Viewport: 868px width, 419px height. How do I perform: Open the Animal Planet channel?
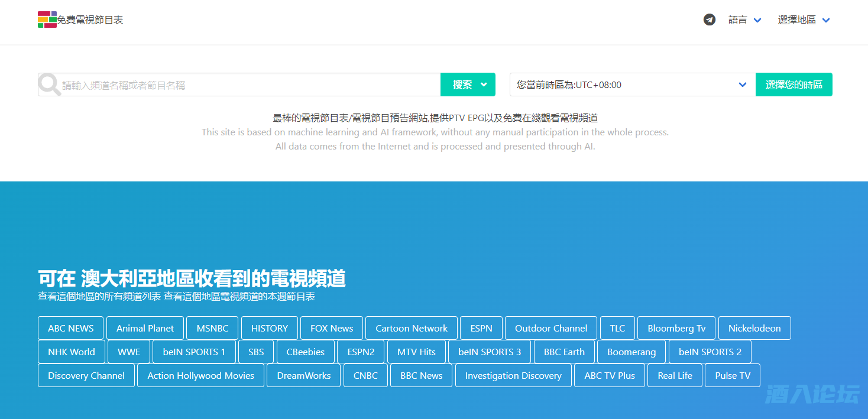pos(145,328)
